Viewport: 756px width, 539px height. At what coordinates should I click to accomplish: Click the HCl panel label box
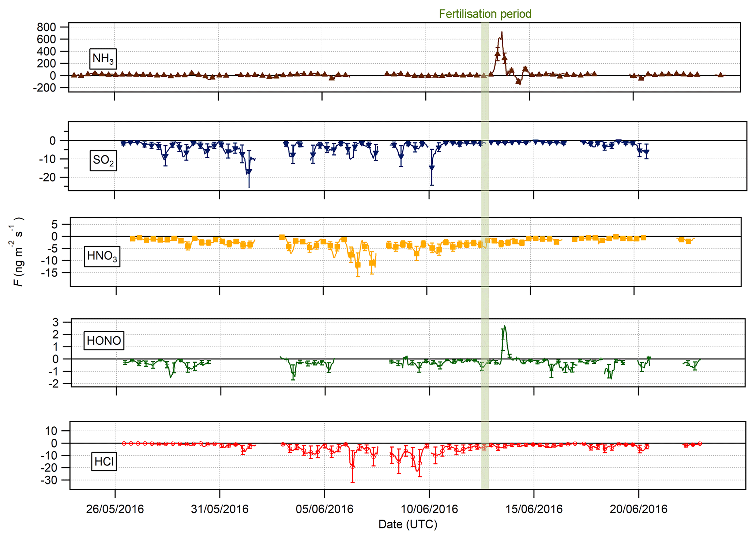[x=104, y=462]
